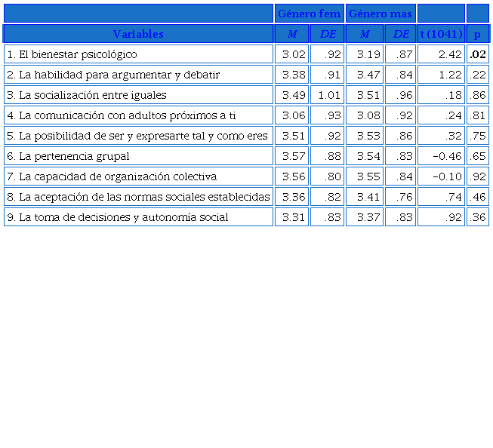493x448 pixels.
Task: Click '8. La aceptación de las normas sociales' row
Action: [x=138, y=197]
